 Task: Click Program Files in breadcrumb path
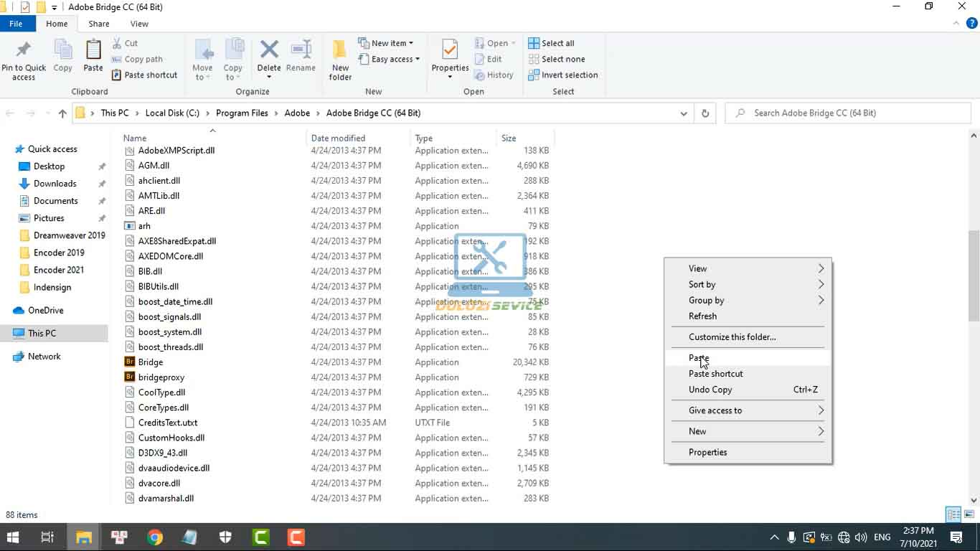(242, 113)
